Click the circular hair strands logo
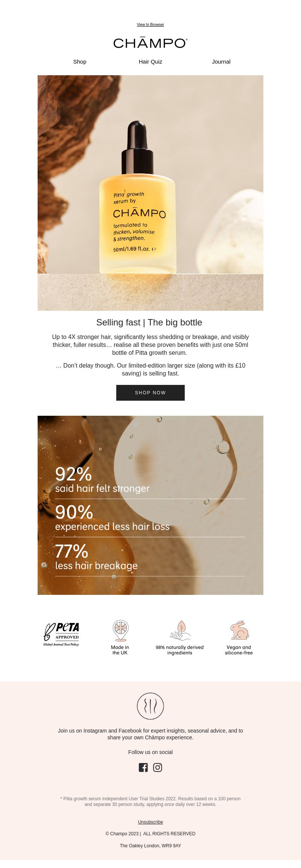Screen dimensions: 301x868 150,706
